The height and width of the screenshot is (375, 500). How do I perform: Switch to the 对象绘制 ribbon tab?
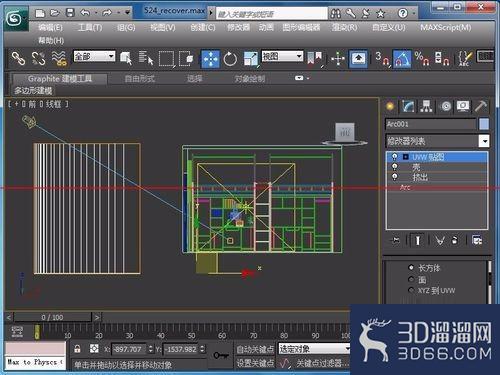[x=250, y=79]
